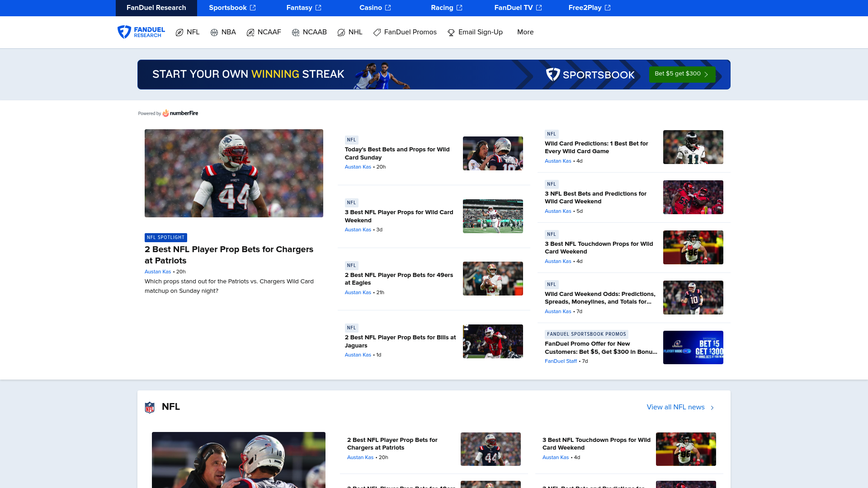
Task: Click FanDuel Staff author link
Action: (x=561, y=361)
